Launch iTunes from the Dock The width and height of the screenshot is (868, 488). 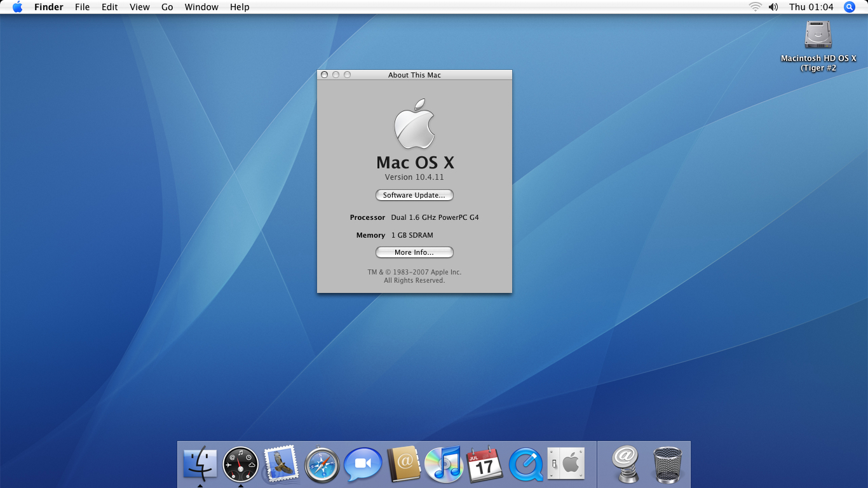pyautogui.click(x=444, y=464)
